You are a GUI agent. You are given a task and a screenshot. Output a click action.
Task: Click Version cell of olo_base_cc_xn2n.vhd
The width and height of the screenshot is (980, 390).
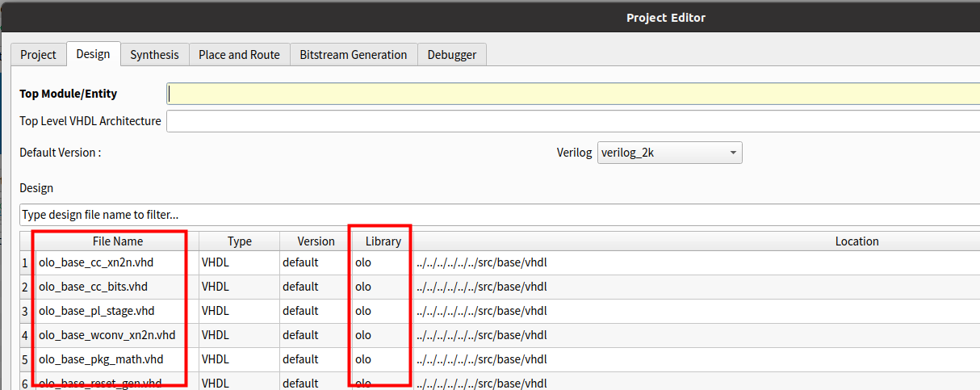(x=316, y=262)
